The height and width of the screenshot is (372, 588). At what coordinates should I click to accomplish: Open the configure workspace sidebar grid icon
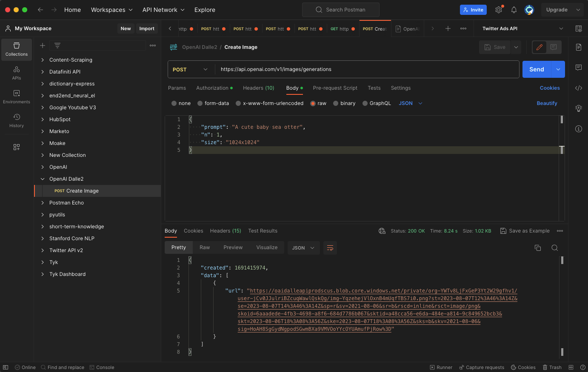click(x=17, y=147)
